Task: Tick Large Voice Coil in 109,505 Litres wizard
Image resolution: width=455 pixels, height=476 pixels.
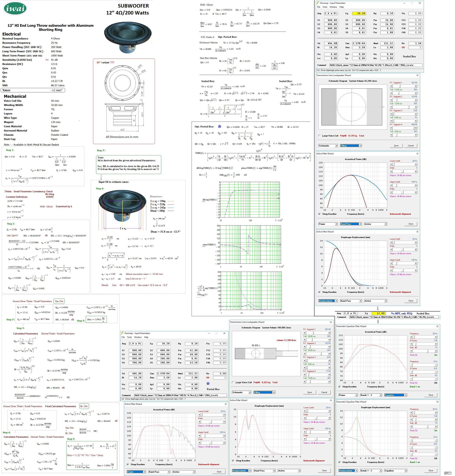Action: point(233,382)
